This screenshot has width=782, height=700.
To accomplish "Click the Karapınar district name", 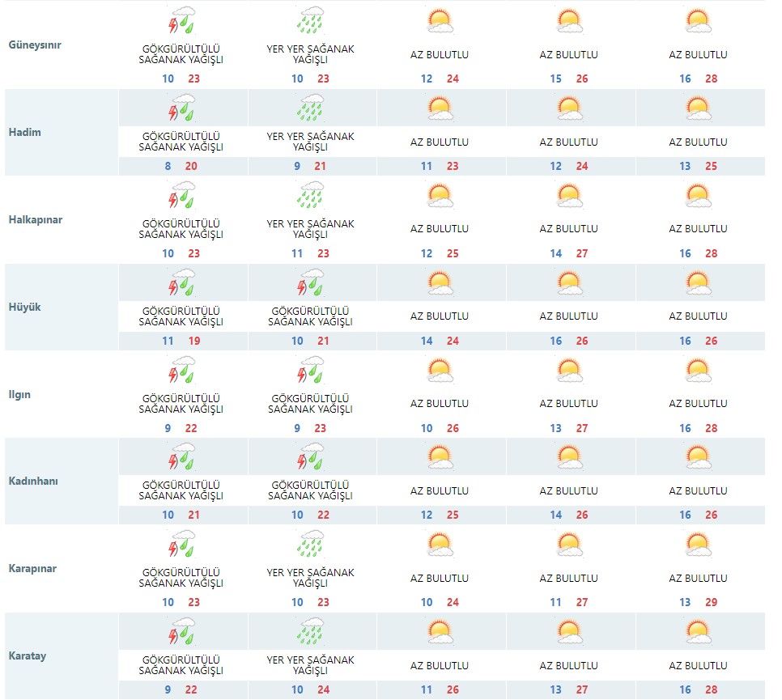I will point(32,568).
